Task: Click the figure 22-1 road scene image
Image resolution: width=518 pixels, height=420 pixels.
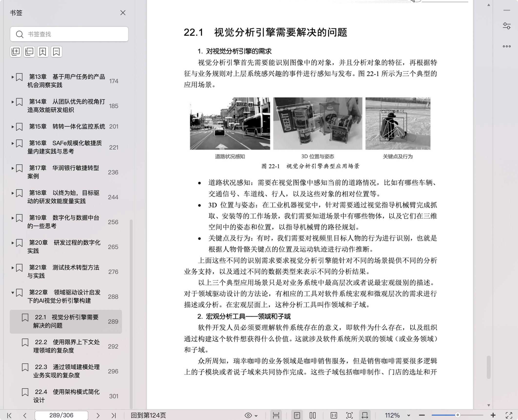Action: [230, 123]
